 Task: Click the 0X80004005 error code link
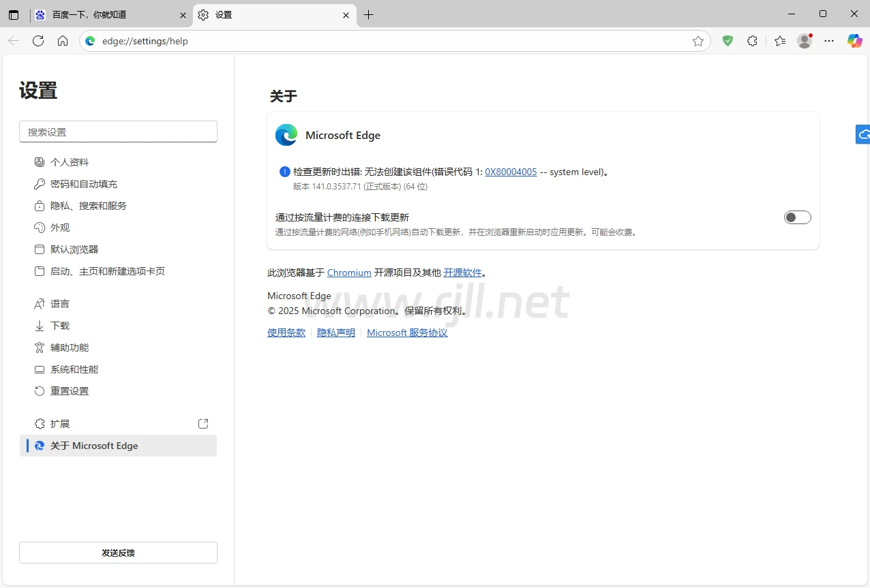click(511, 172)
